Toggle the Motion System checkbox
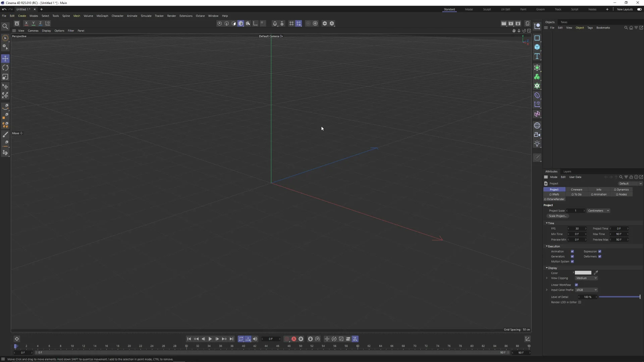Image resolution: width=644 pixels, height=362 pixels. 572,261
